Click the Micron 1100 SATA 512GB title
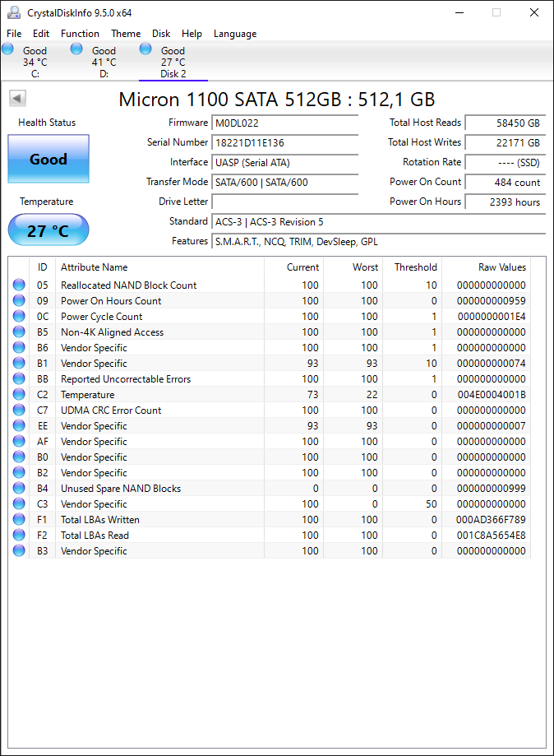 [x=276, y=100]
